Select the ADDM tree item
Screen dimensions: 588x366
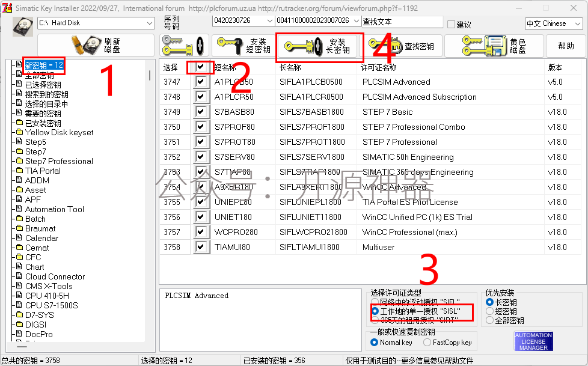click(x=37, y=180)
